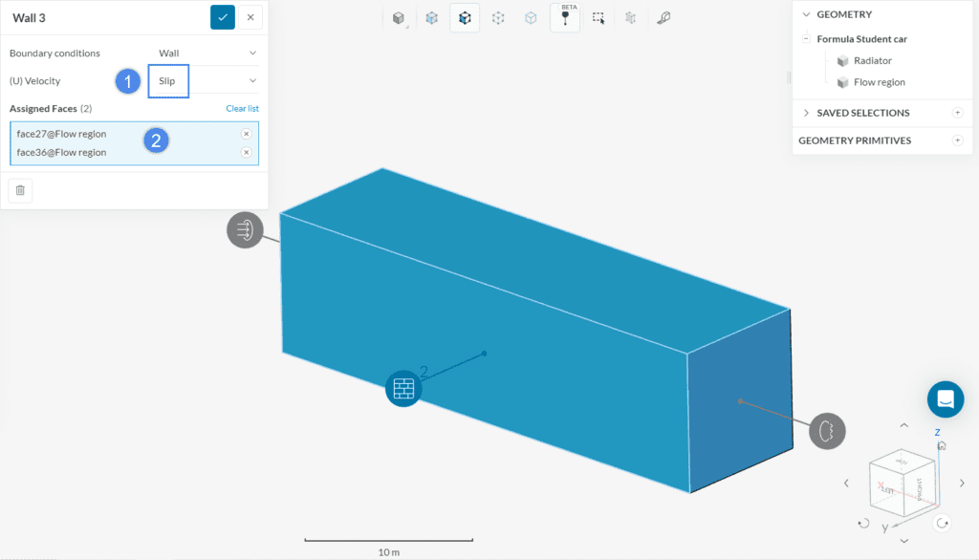
Task: Click the measuring tape tool icon
Action: 664,17
